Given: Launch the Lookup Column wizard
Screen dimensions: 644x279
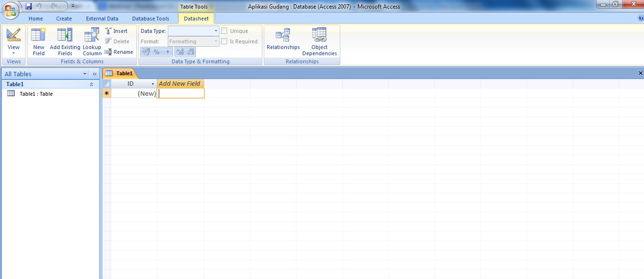Looking at the screenshot, I should [x=91, y=40].
